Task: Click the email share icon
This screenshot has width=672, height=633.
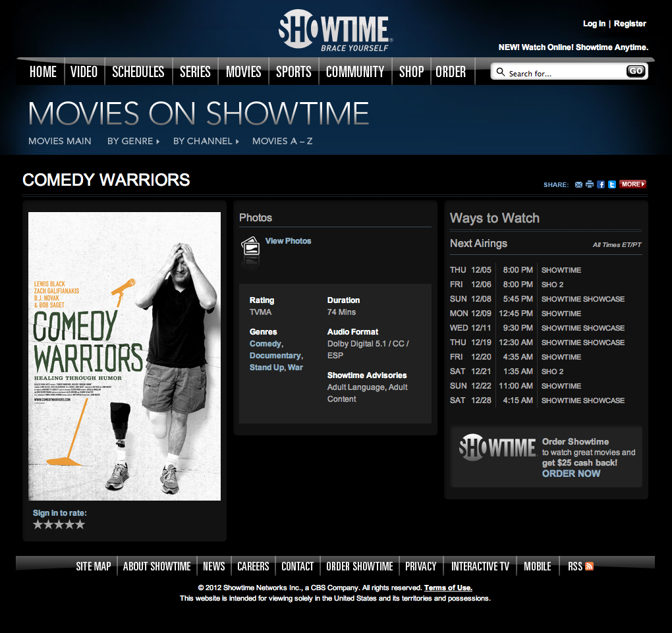Action: click(578, 184)
